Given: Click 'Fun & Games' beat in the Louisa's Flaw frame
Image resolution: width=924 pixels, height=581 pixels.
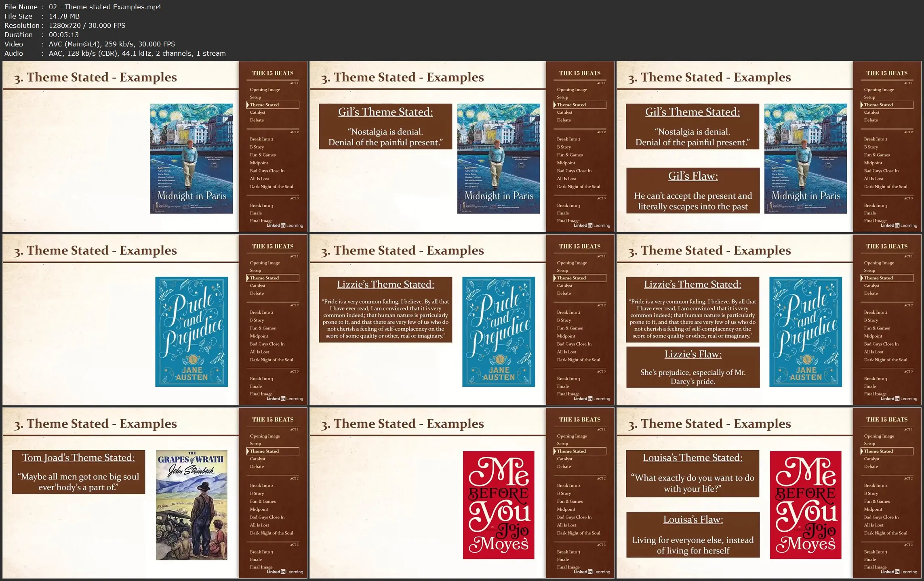Looking at the screenshot, I should tap(877, 501).
